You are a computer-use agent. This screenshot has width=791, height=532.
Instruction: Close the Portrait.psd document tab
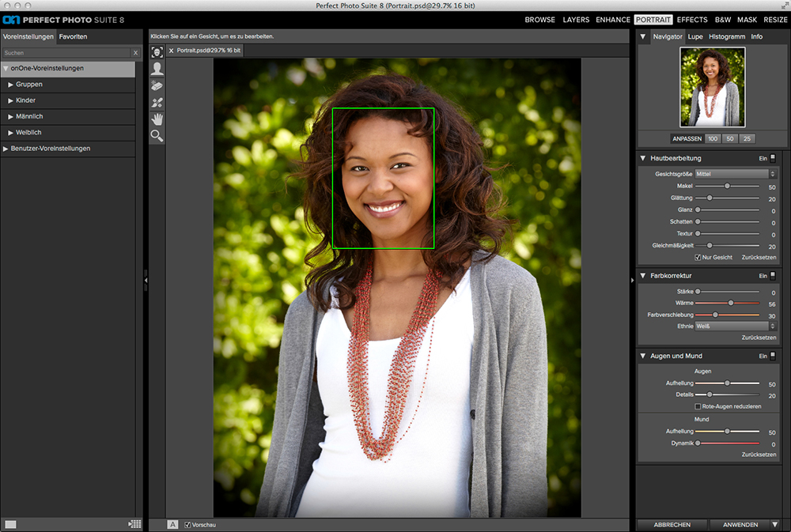(171, 50)
